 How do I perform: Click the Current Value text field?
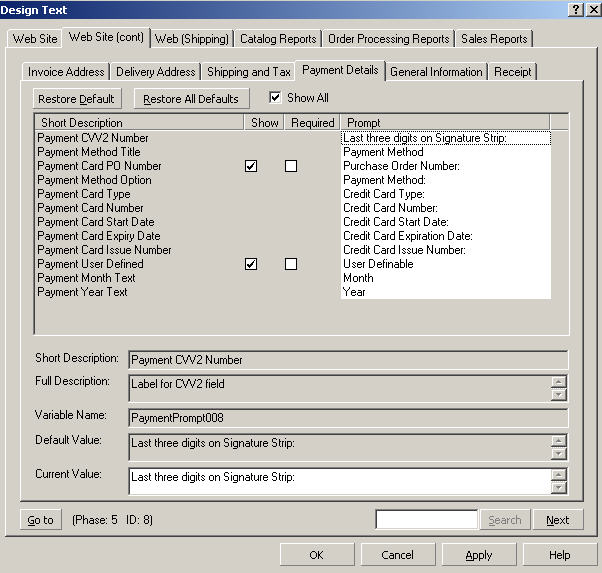(339, 480)
